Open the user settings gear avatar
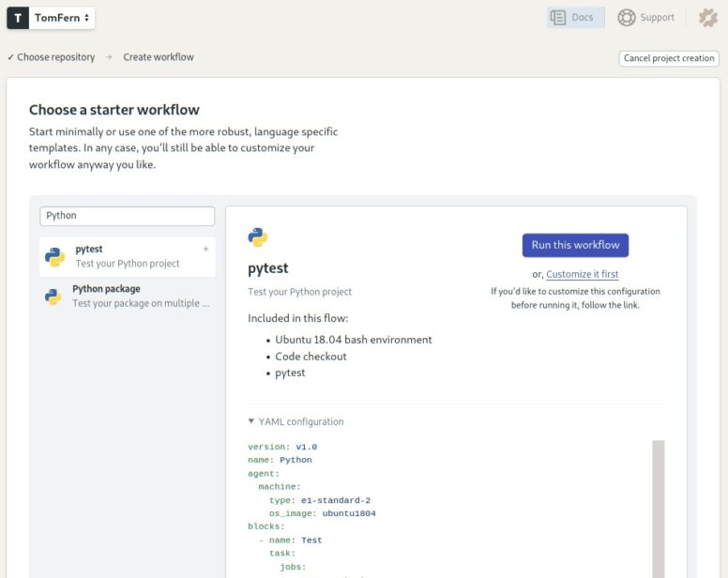Image resolution: width=728 pixels, height=578 pixels. coord(708,18)
